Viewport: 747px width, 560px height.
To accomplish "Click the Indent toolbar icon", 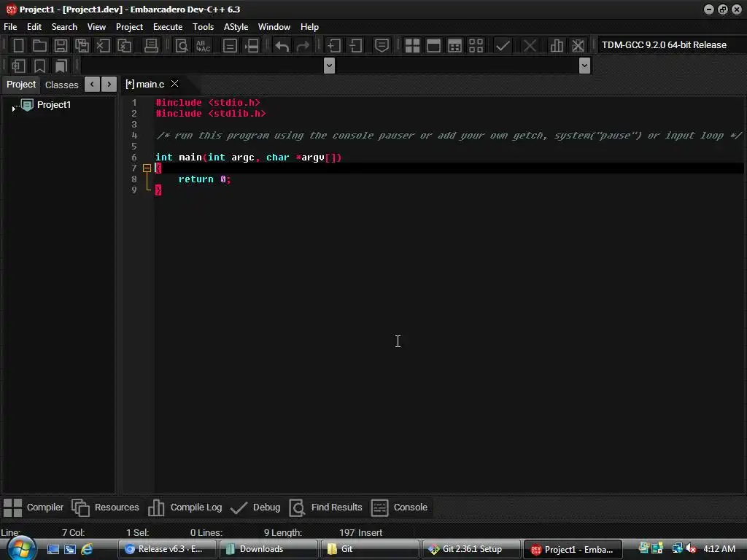I will [x=333, y=45].
